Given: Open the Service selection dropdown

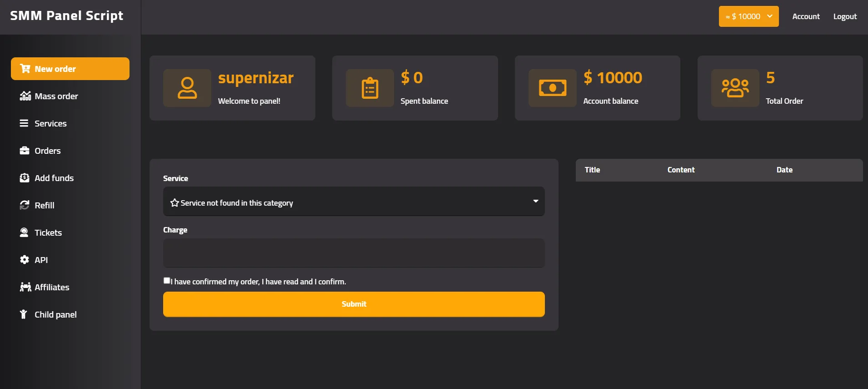Looking at the screenshot, I should coord(354,202).
